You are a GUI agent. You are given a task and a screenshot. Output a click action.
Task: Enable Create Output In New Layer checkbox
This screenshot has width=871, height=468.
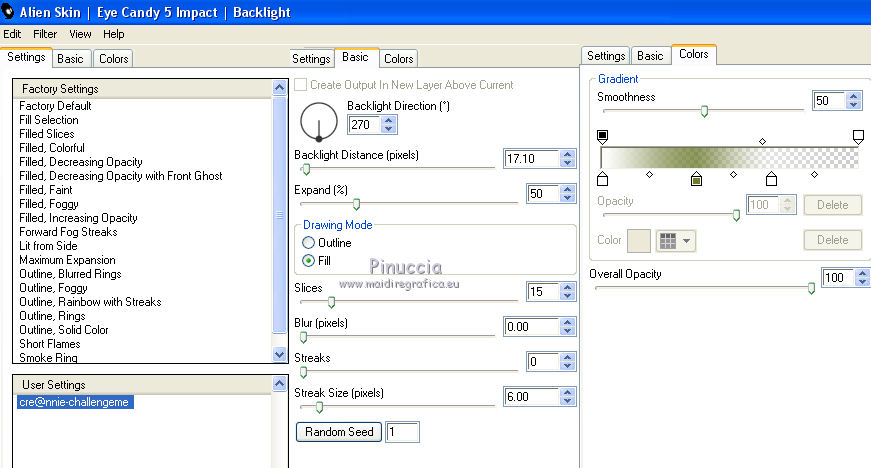point(301,84)
